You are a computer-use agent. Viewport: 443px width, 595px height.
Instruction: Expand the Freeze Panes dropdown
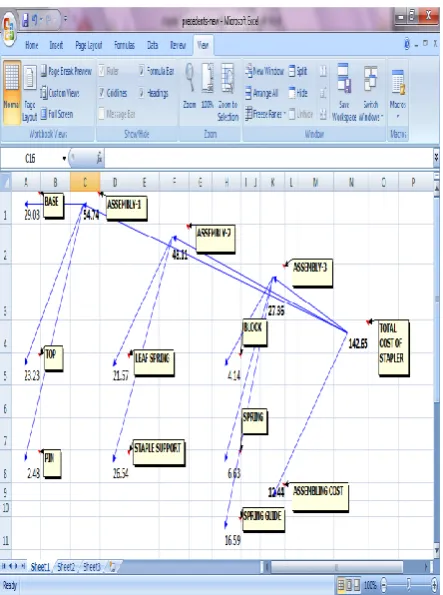[x=284, y=114]
